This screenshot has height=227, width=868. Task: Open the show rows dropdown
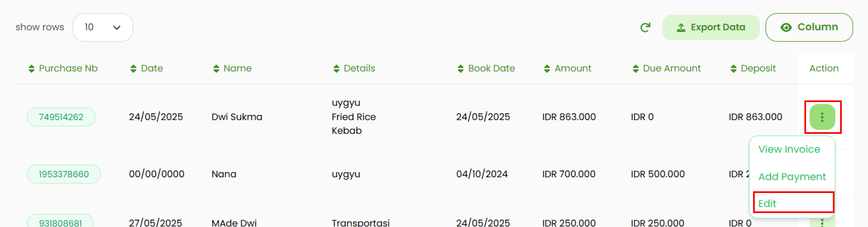tap(103, 27)
